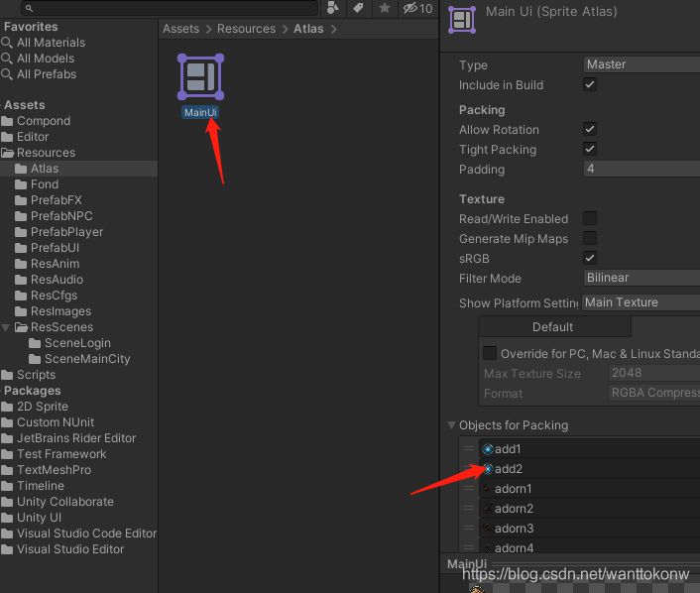Collapse the Objects for Packing list
Screen dimensions: 700x593
452,425
